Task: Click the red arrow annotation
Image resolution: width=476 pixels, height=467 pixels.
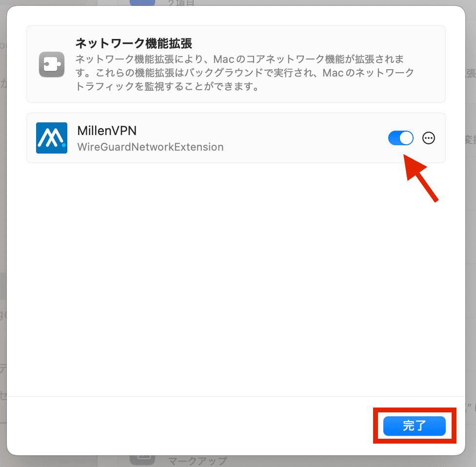Action: click(421, 178)
